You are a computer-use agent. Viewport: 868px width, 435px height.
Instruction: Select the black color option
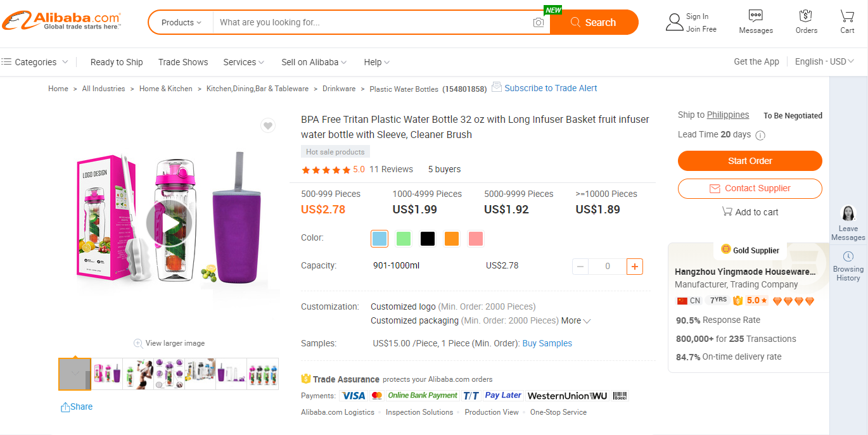tap(427, 238)
